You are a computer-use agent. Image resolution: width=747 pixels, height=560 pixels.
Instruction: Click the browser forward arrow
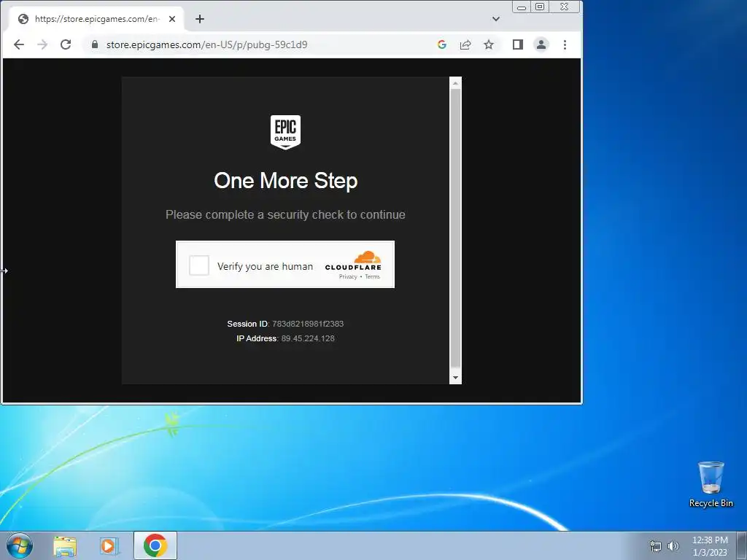[x=42, y=44]
